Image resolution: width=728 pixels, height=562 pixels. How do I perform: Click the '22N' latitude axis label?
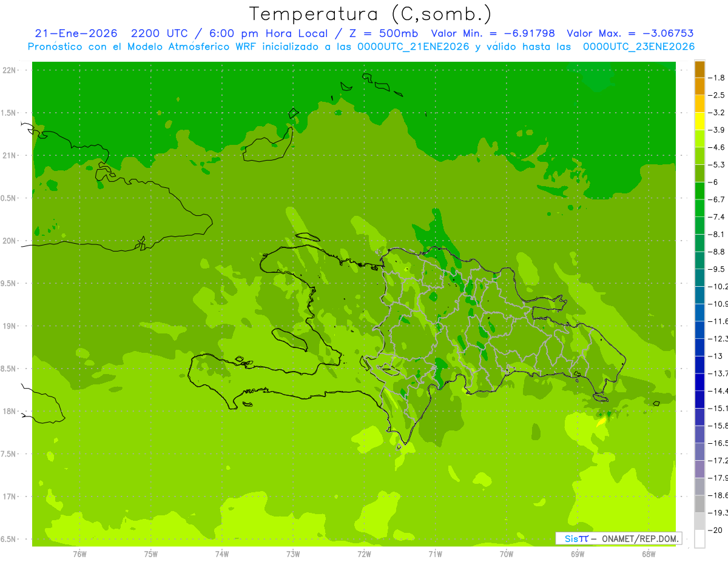point(10,70)
